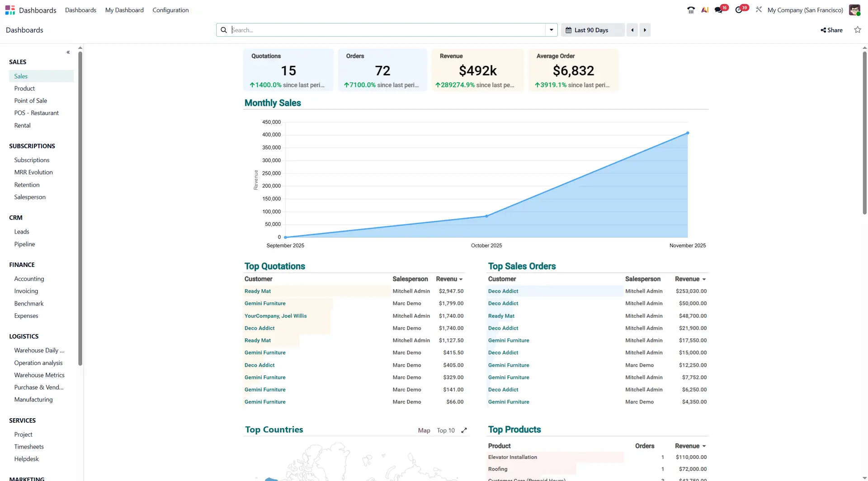Screen dimensions: 868x481
Task: Open the activities clock menu
Action: (x=740, y=9)
